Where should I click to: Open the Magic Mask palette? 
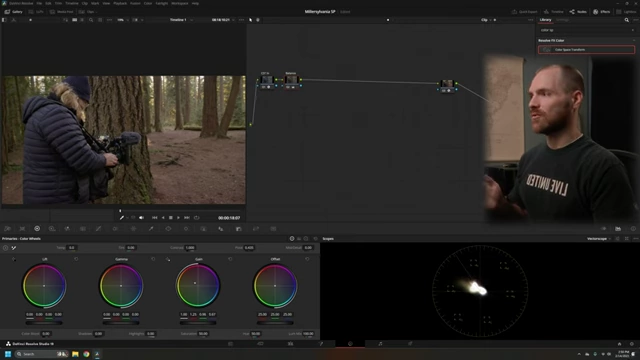203,229
